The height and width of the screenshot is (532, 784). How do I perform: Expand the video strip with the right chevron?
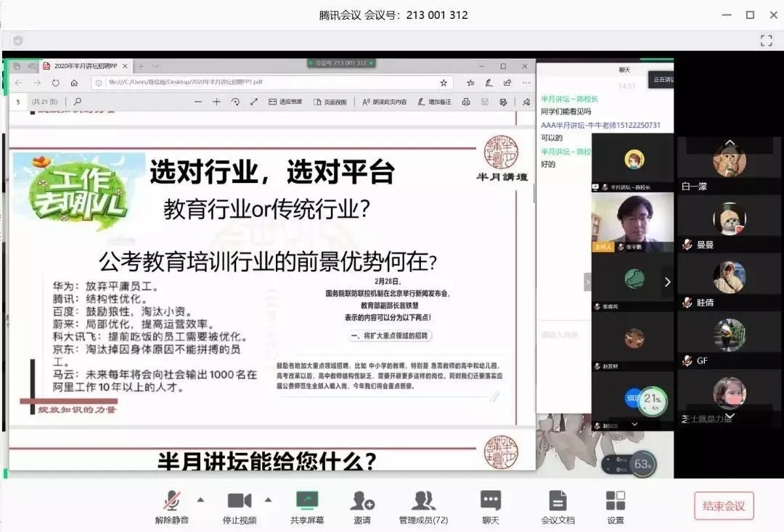667,282
